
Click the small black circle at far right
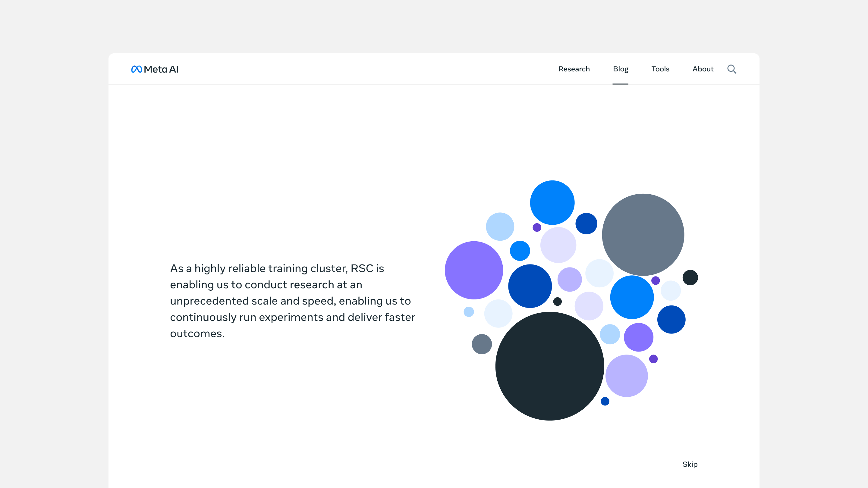coord(690,277)
